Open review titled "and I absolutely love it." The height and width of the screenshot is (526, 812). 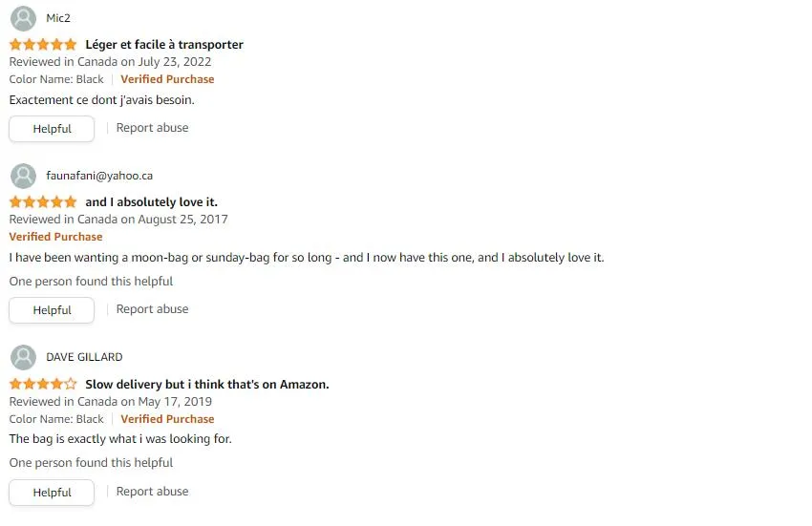pos(151,202)
